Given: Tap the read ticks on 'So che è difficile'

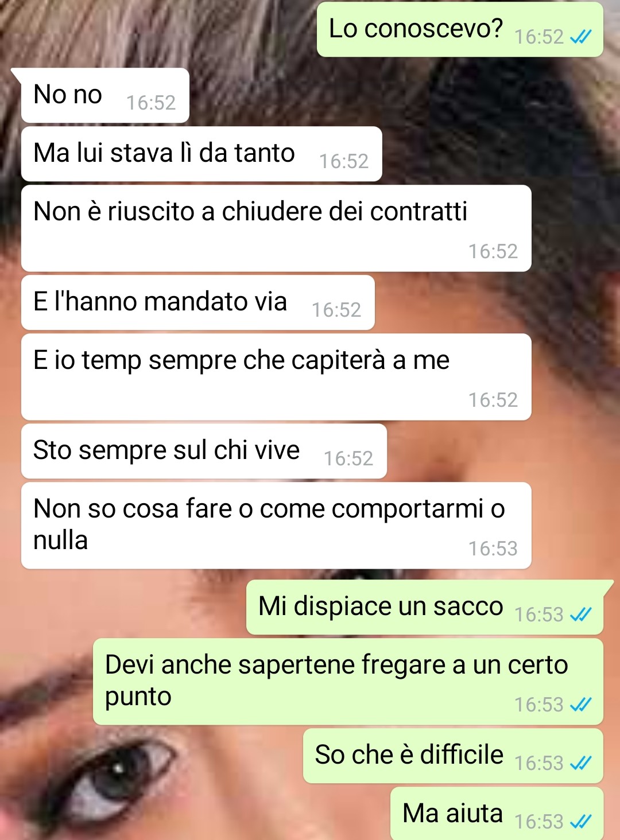Looking at the screenshot, I should click(x=580, y=763).
